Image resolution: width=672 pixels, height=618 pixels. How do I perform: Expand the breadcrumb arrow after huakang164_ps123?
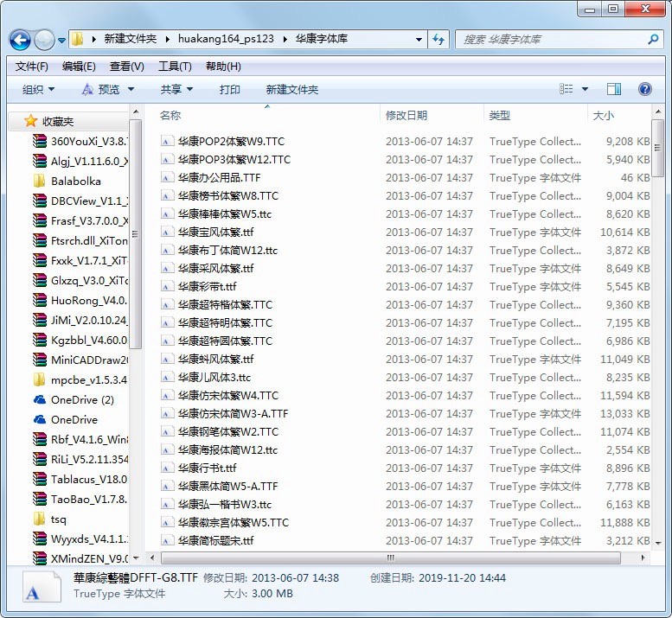[285, 40]
